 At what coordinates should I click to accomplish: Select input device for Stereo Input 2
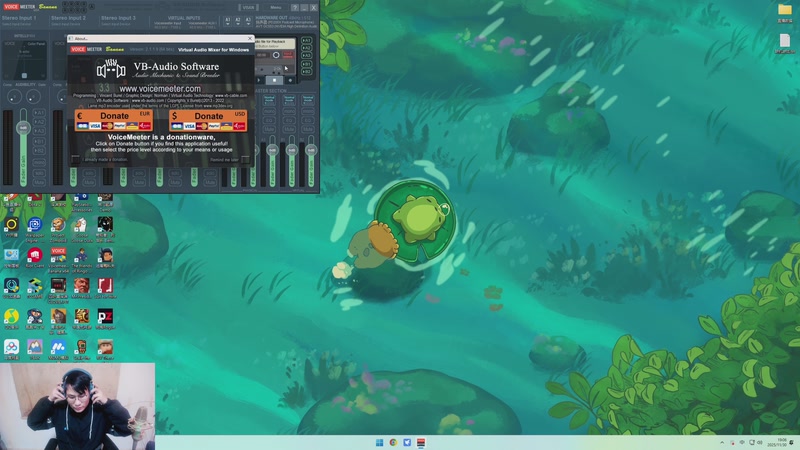click(x=65, y=24)
